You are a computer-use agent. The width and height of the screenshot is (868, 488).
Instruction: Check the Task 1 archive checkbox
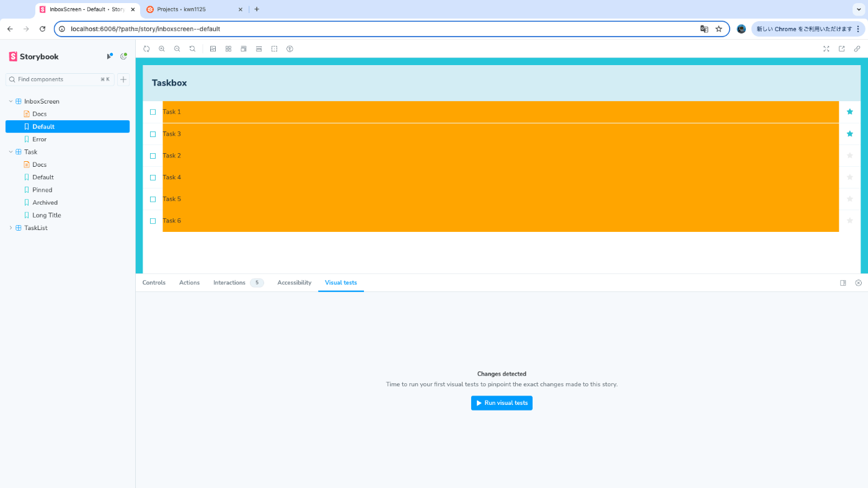point(153,112)
